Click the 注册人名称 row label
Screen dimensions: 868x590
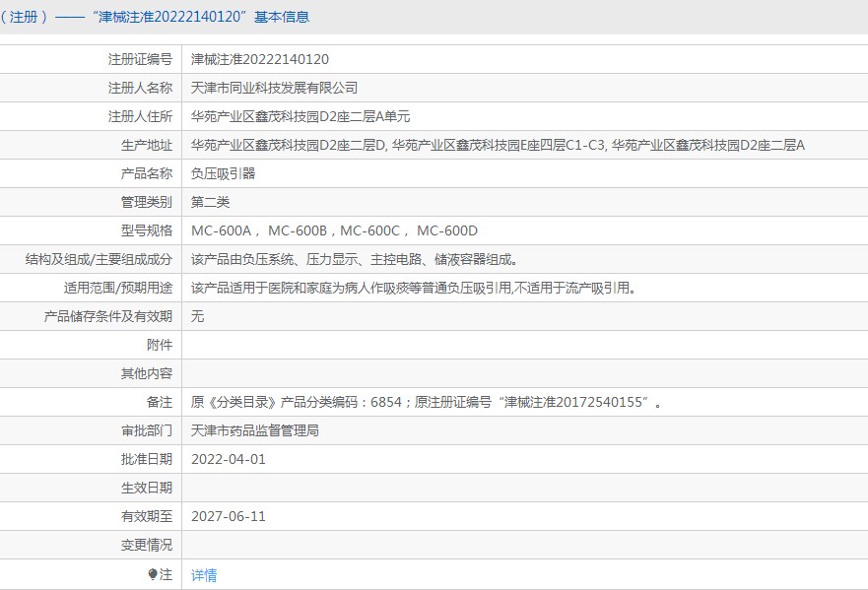[x=140, y=88]
